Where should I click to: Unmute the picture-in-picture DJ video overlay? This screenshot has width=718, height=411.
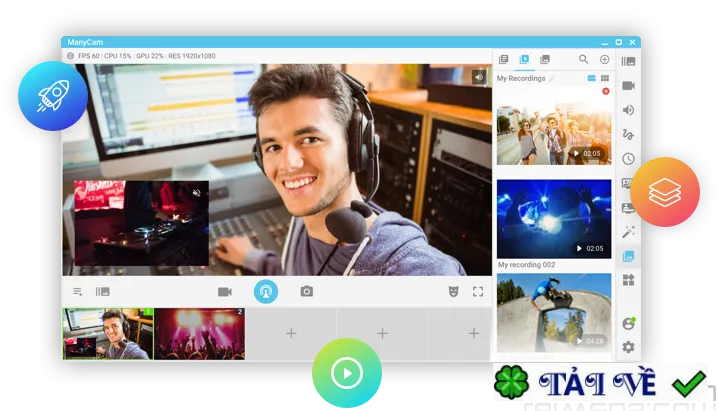pos(196,193)
